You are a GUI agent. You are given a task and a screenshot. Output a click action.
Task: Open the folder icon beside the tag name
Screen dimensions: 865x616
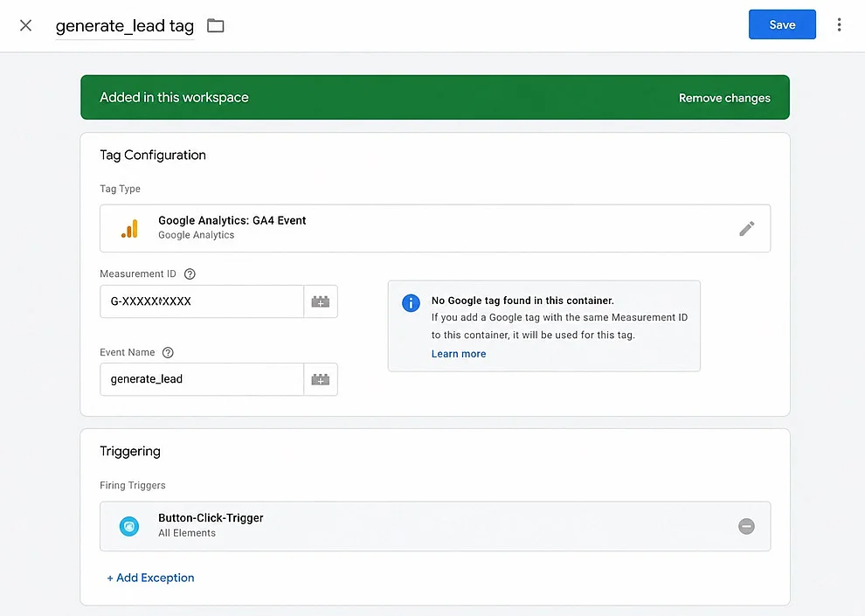coord(215,25)
